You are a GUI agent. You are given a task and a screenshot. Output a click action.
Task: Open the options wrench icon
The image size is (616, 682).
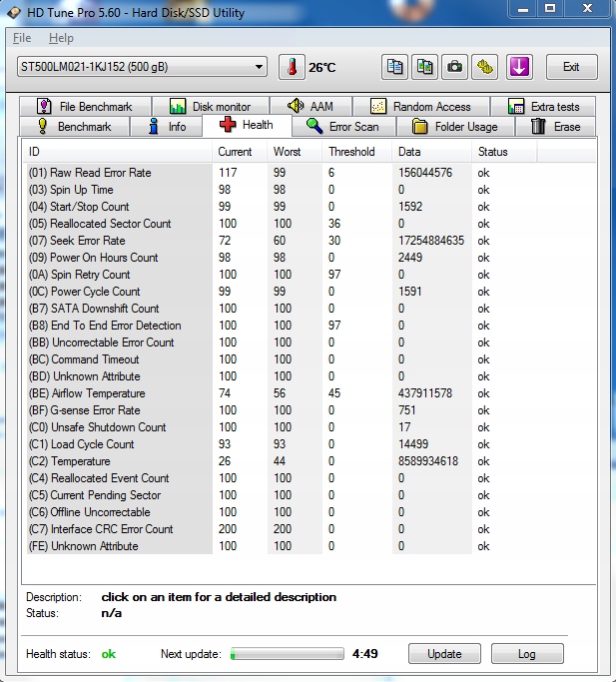pyautogui.click(x=484, y=67)
